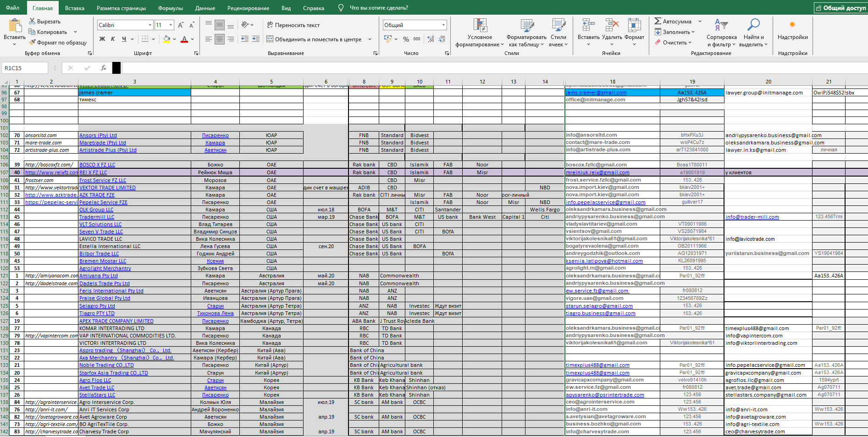Viewport: 868px width, 437px height.
Task: Open the Ansors (Pty) Ltd hyperlink
Action: 98,135
